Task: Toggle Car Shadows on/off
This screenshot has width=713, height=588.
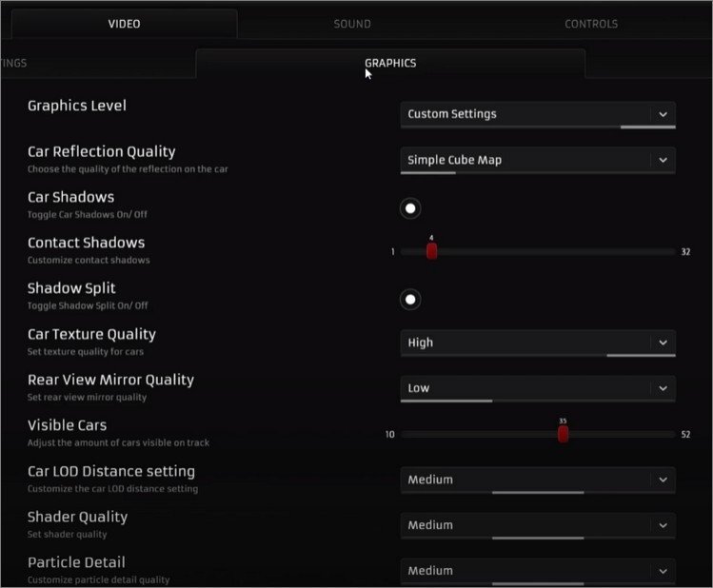Action: tap(410, 208)
